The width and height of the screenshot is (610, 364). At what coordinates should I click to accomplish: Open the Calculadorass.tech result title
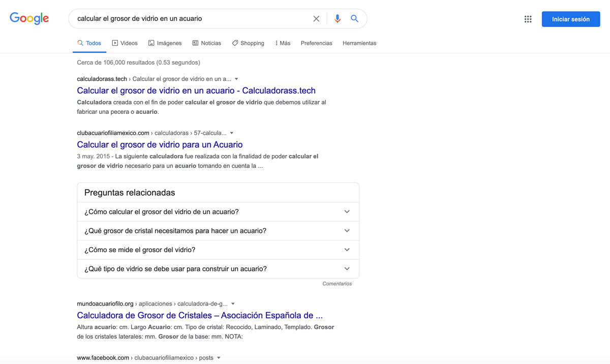[x=196, y=90]
